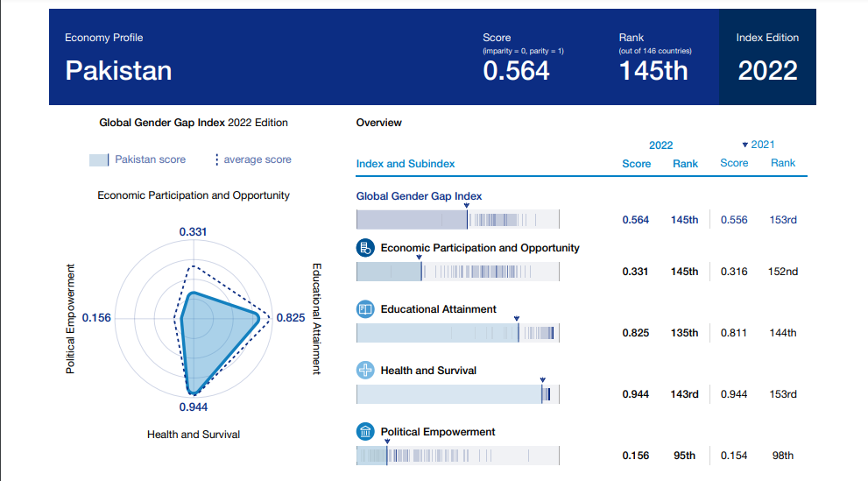This screenshot has width=868, height=481.
Task: Click the radar chart bottom value 0.944
Action: [x=194, y=407]
